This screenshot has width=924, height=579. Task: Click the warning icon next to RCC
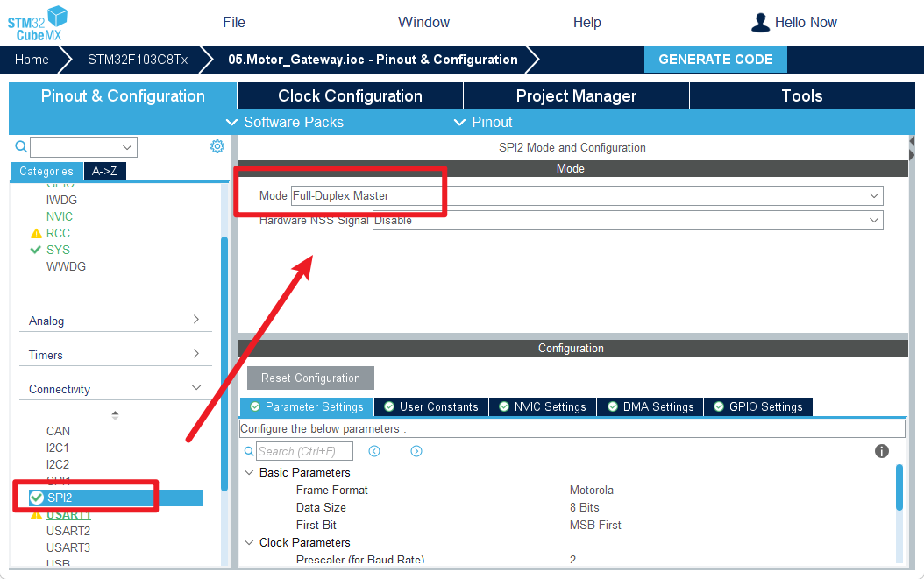coord(36,234)
